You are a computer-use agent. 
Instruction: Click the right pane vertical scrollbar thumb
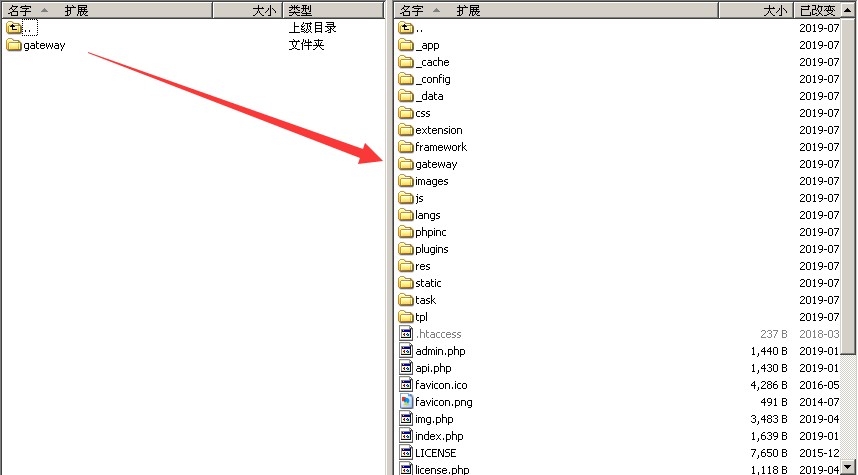point(848,186)
